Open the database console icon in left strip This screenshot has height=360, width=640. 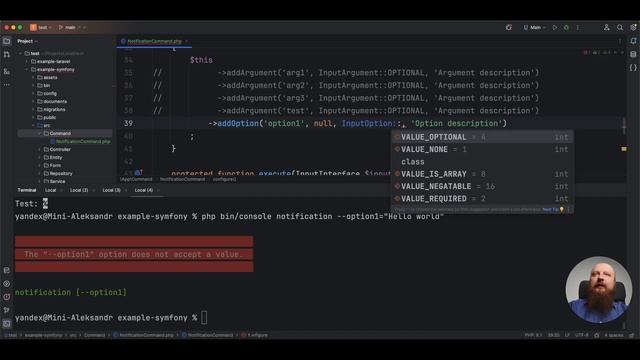coord(7,270)
